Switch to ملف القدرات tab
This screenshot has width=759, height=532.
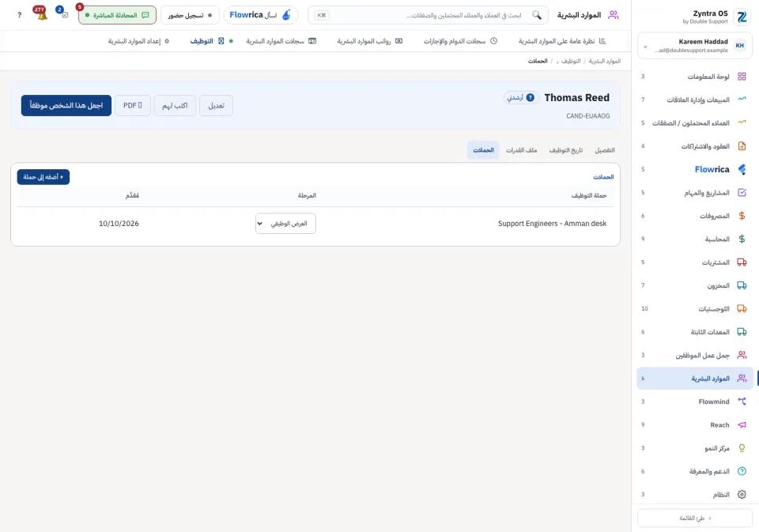[x=521, y=150]
